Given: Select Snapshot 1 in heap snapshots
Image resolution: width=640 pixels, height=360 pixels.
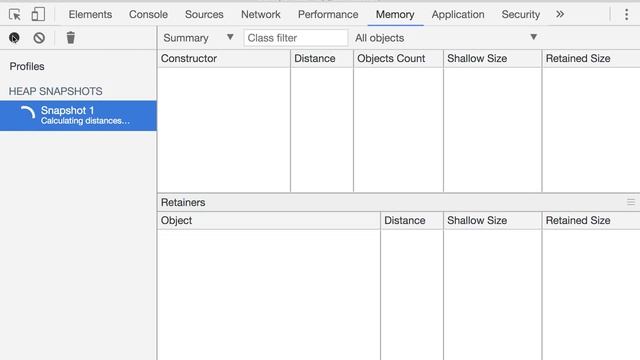Looking at the screenshot, I should point(78,116).
